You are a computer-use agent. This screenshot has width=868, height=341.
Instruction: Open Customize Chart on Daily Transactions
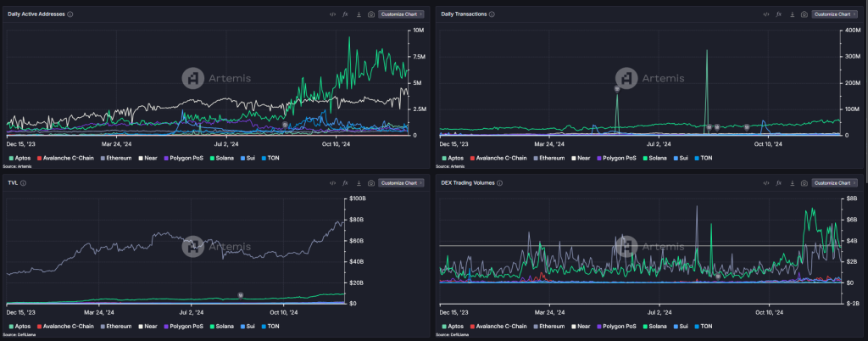click(x=834, y=14)
